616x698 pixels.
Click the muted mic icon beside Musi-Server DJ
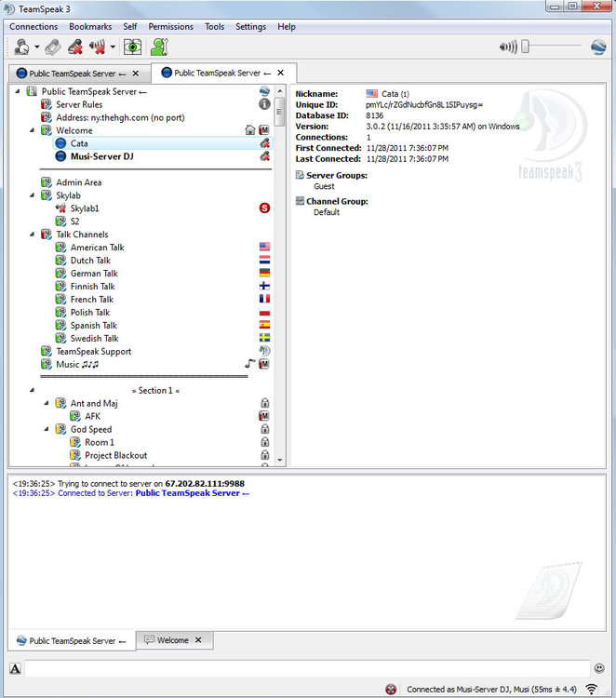point(265,155)
